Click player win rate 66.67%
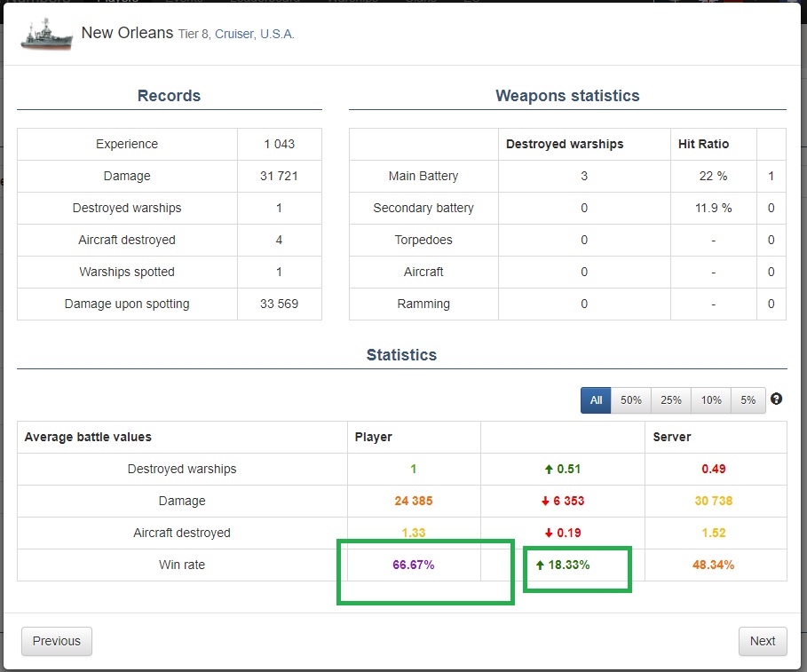 point(414,565)
